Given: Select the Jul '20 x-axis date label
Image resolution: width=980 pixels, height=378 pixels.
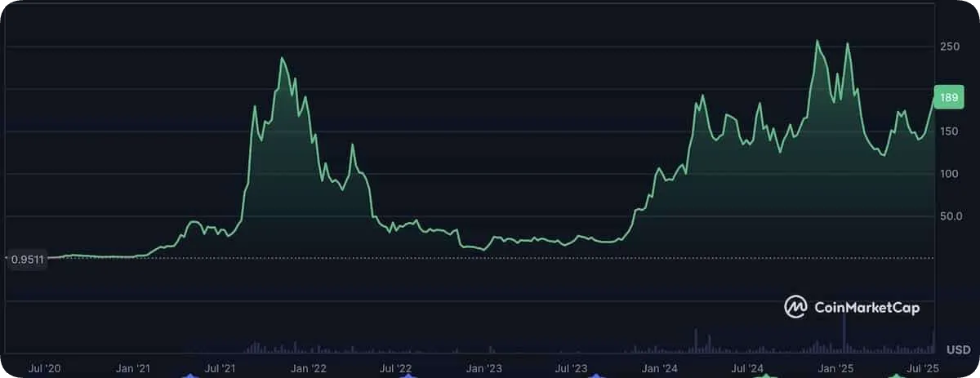Looking at the screenshot, I should [x=44, y=369].
